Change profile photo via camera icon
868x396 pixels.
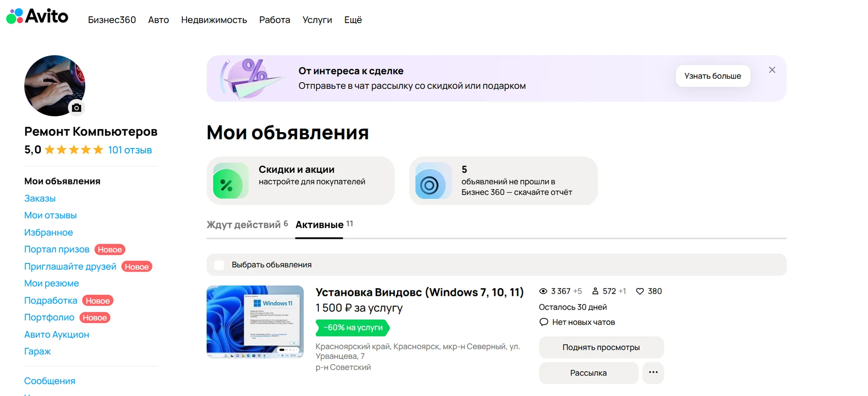tap(76, 108)
